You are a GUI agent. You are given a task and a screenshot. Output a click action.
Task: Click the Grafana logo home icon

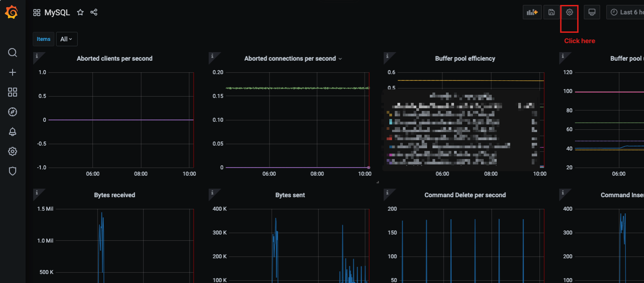pos(12,13)
